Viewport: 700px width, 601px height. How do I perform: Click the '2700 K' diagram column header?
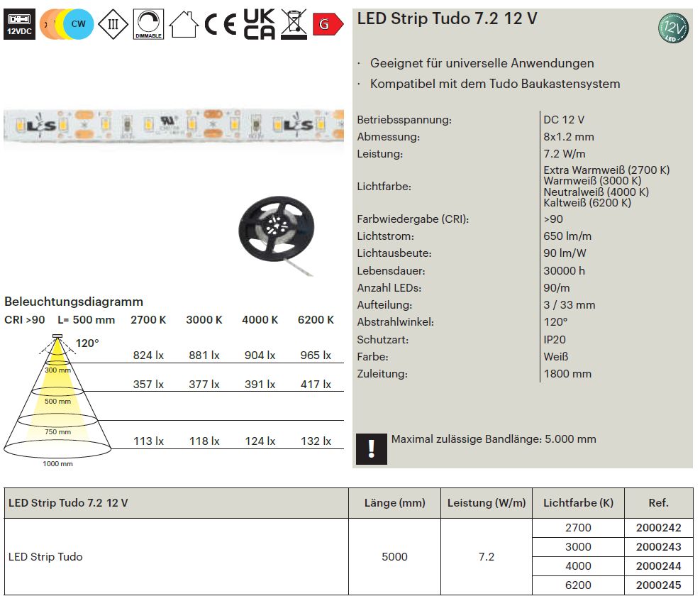pyautogui.click(x=148, y=320)
